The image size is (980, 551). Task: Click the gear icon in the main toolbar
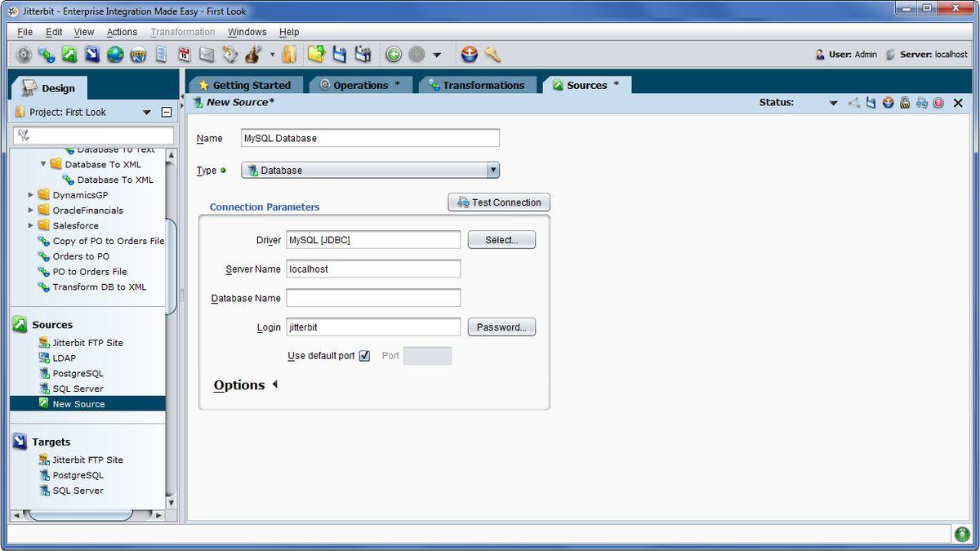24,55
